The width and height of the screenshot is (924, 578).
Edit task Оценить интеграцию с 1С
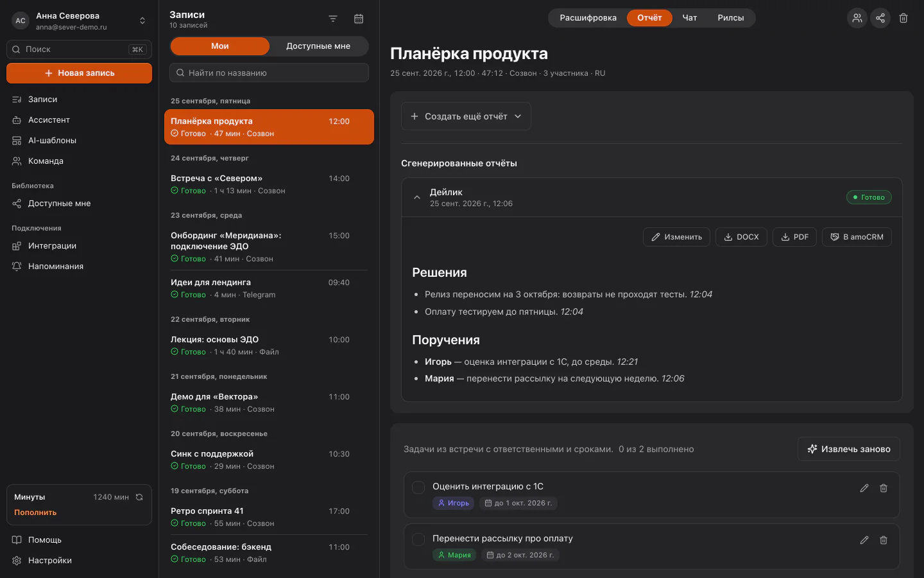(864, 488)
